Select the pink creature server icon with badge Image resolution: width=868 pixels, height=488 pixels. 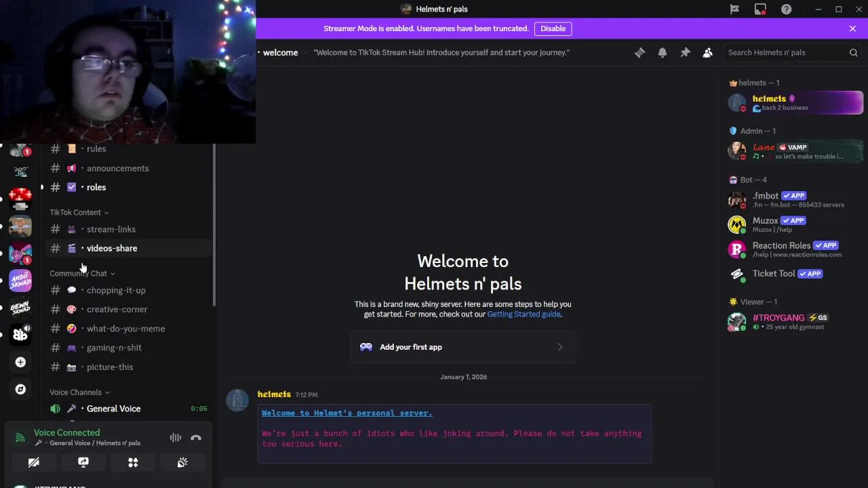tap(20, 253)
